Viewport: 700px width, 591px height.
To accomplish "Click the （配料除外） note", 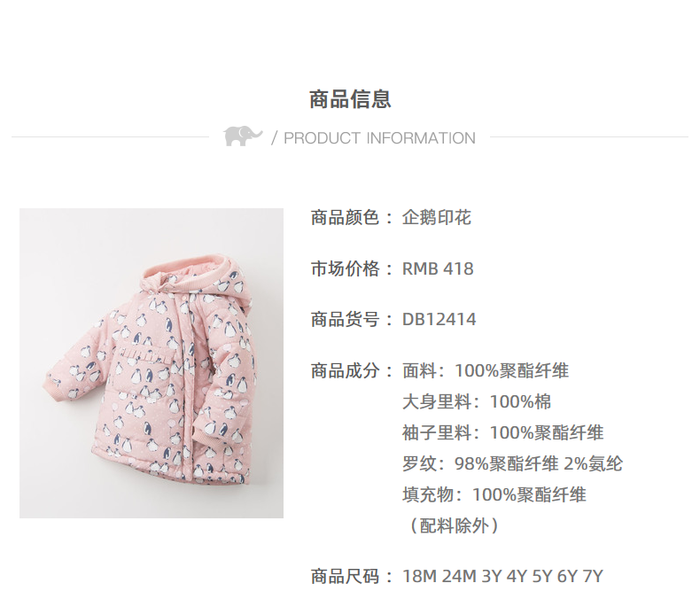I will [451, 525].
